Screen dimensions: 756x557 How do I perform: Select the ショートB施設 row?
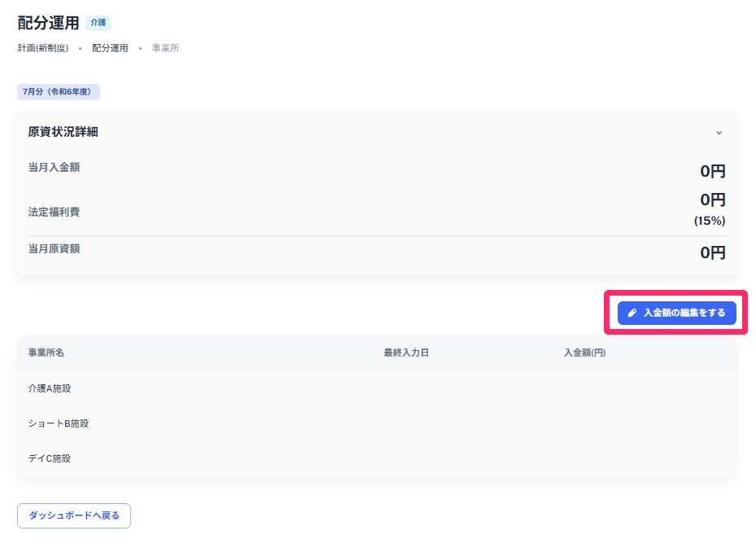click(x=58, y=423)
